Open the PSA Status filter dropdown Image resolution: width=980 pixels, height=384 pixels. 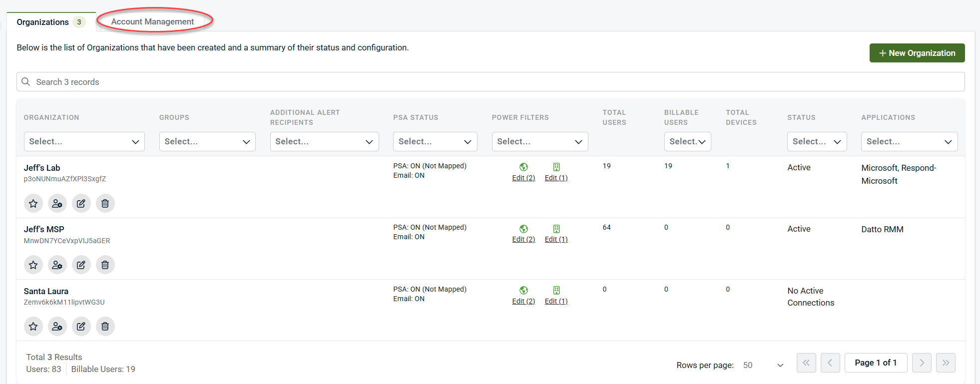click(x=435, y=142)
